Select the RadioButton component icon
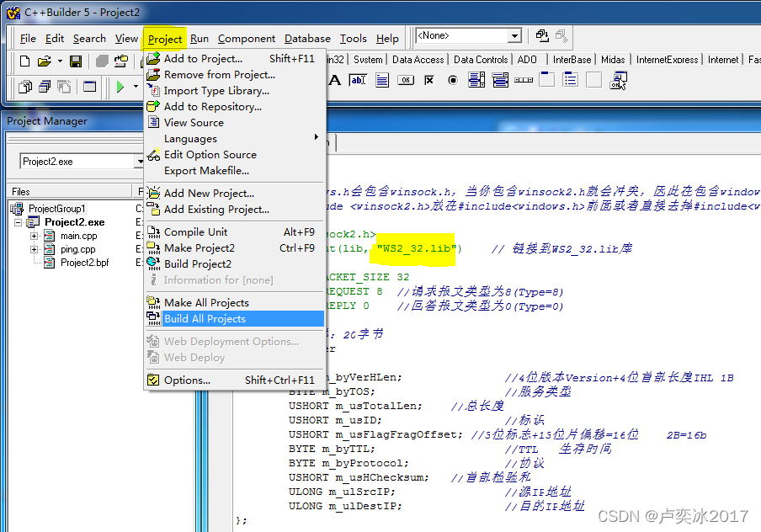The width and height of the screenshot is (761, 532). [453, 80]
